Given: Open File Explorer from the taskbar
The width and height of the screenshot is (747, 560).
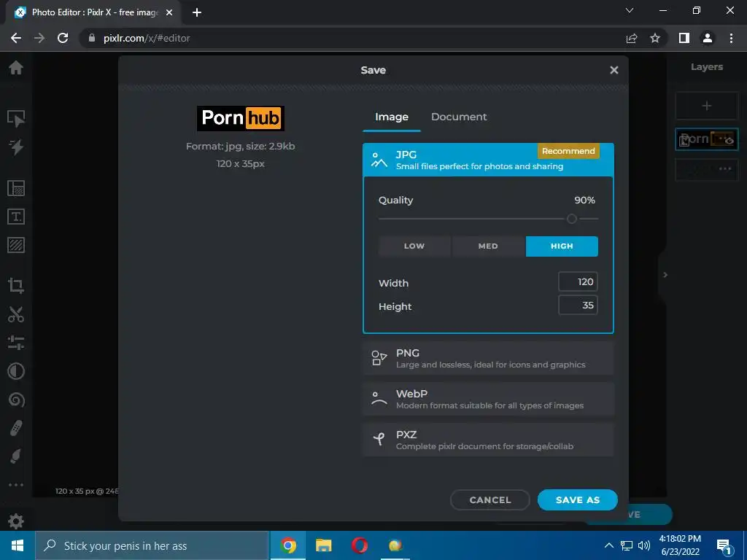Looking at the screenshot, I should click(323, 545).
